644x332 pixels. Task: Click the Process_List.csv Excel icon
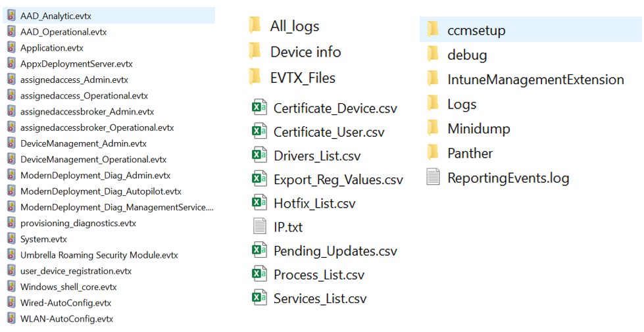point(259,274)
